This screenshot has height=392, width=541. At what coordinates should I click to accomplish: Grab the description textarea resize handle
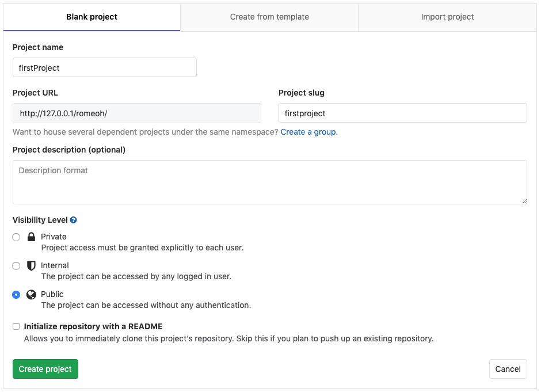524,201
